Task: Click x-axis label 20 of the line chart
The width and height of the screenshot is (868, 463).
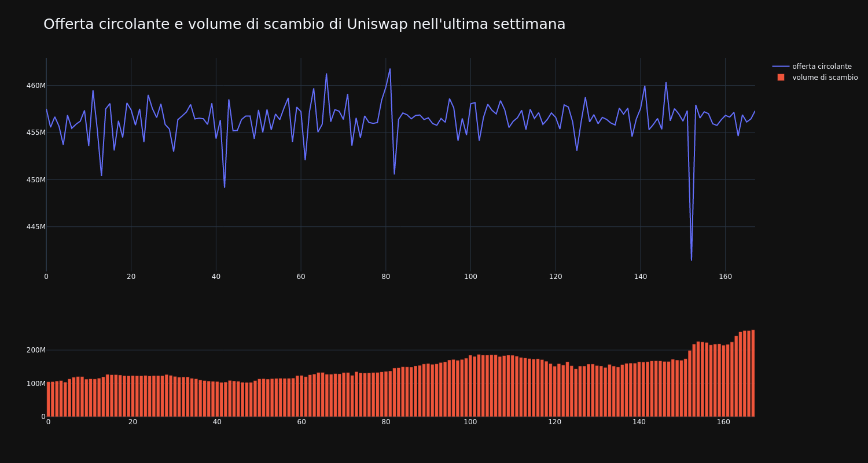Action: click(x=131, y=277)
